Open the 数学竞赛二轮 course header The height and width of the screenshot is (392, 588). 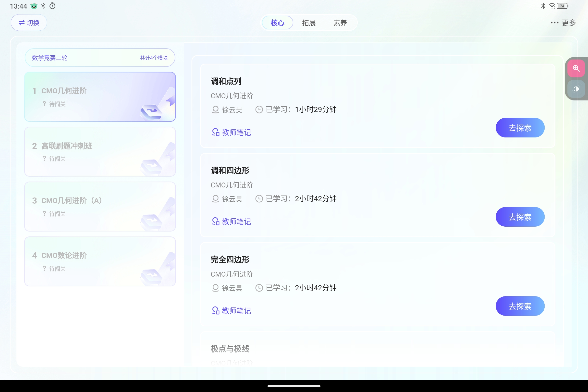click(x=100, y=58)
